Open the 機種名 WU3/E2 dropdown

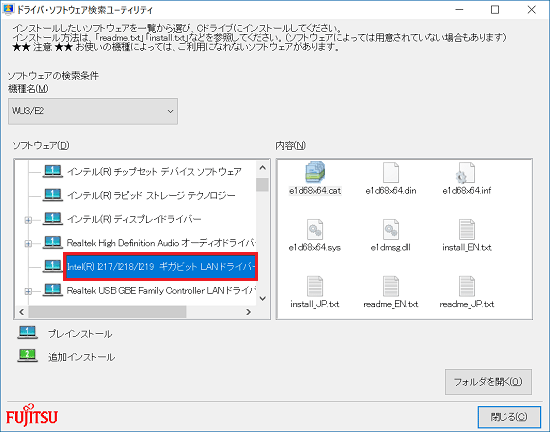[93, 111]
